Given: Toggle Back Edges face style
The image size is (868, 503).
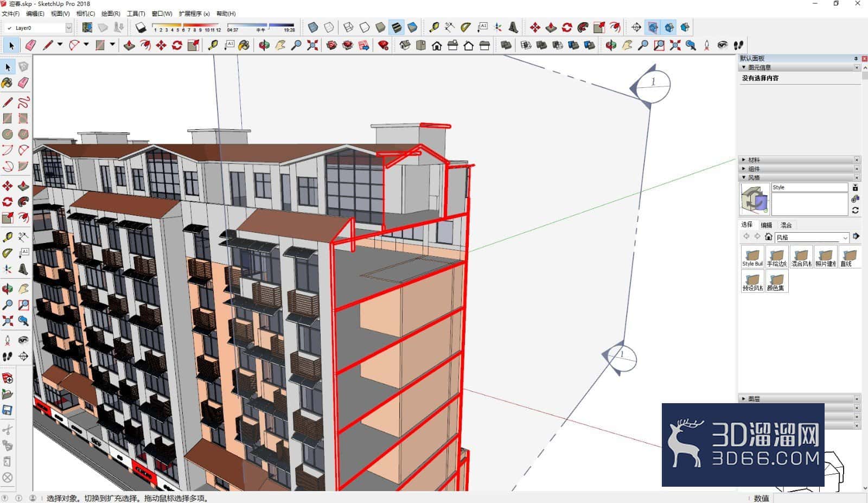Looking at the screenshot, I should point(329,27).
